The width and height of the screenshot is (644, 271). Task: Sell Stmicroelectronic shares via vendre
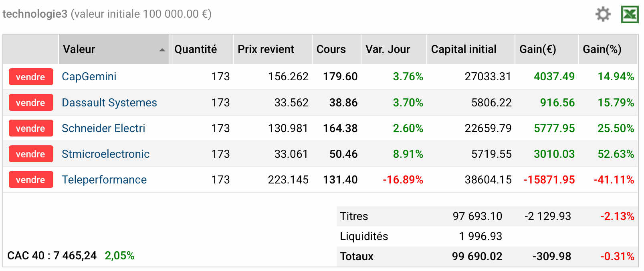click(31, 154)
